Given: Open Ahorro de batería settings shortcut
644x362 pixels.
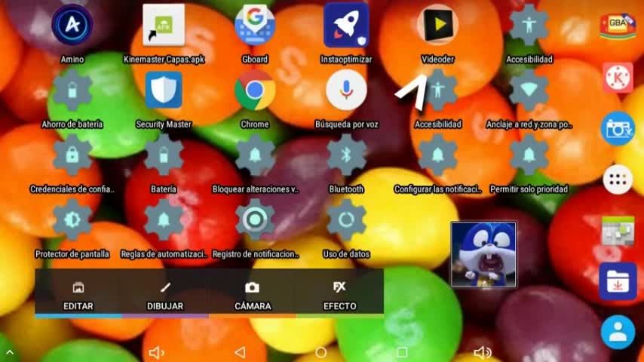Looking at the screenshot, I should click(x=72, y=91).
